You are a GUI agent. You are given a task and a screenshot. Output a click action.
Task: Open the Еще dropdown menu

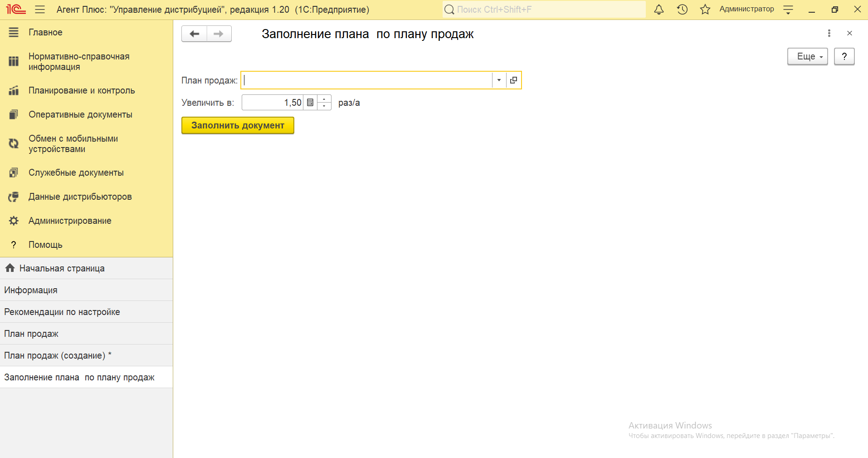[x=807, y=57]
